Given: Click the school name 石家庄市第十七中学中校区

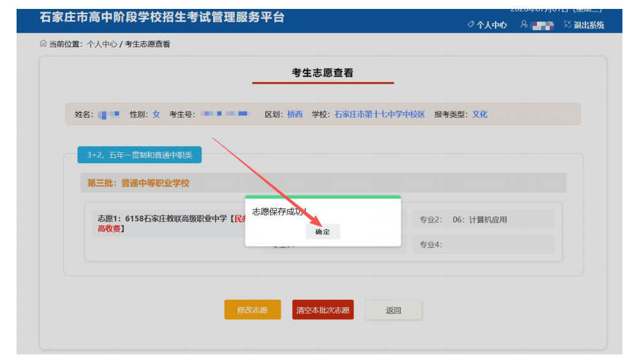Looking at the screenshot, I should (x=379, y=115).
